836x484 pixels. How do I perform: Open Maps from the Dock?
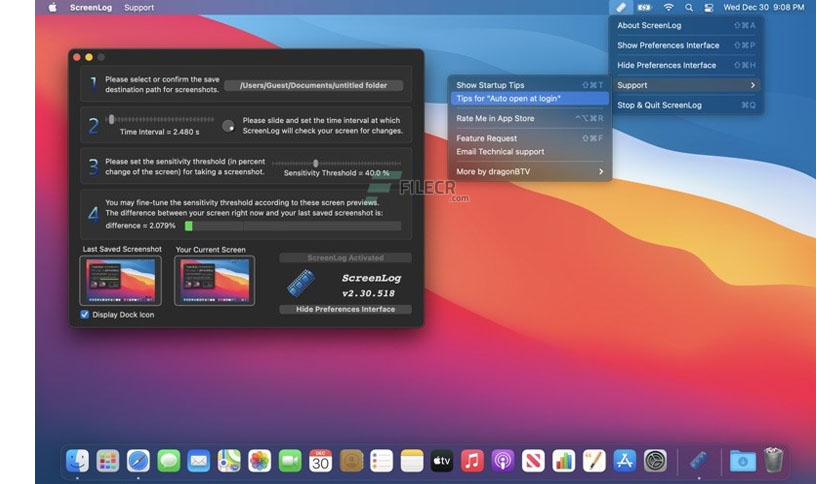[229, 461]
